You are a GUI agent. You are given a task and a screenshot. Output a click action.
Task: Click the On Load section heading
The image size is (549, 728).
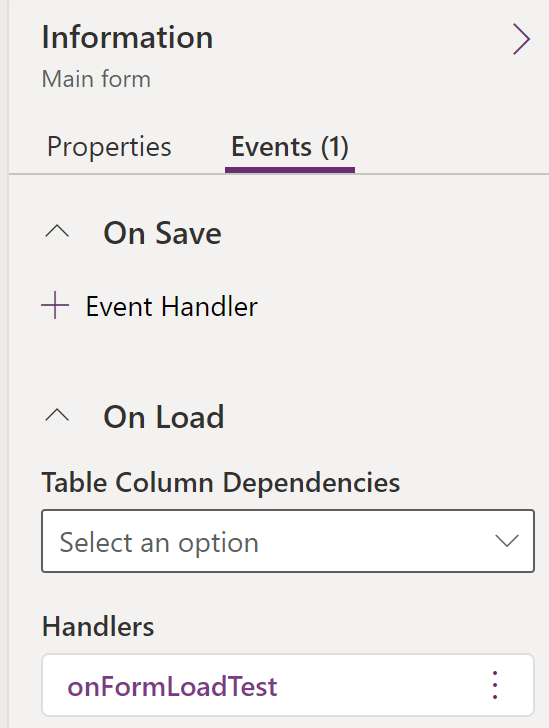coord(163,417)
